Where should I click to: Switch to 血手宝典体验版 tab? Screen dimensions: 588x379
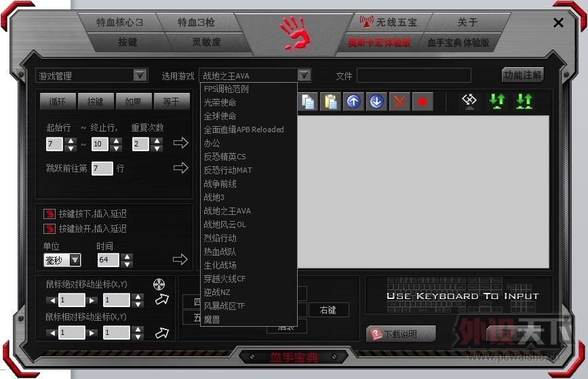(458, 43)
